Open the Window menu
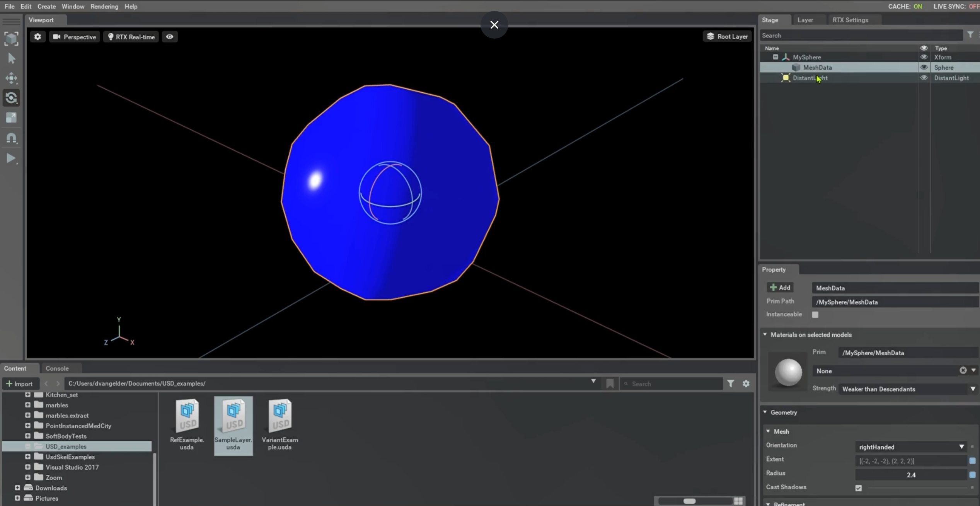Screen dimensions: 980x506 pos(73,6)
